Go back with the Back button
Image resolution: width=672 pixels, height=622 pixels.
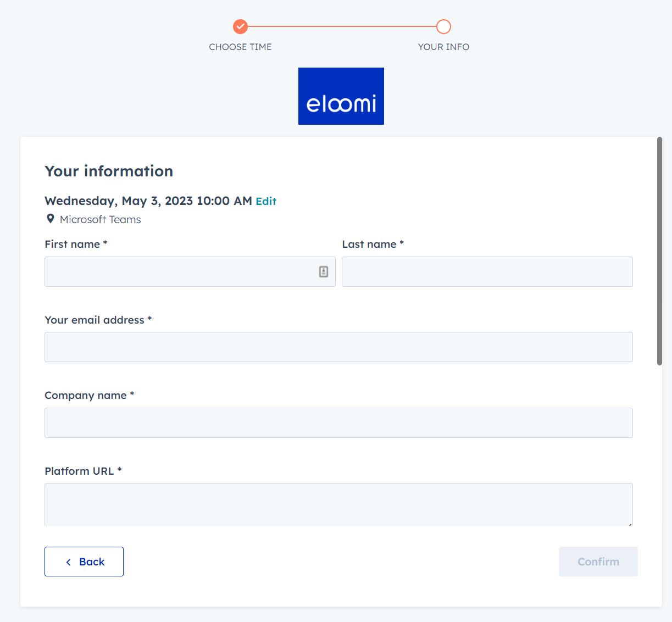click(x=84, y=562)
